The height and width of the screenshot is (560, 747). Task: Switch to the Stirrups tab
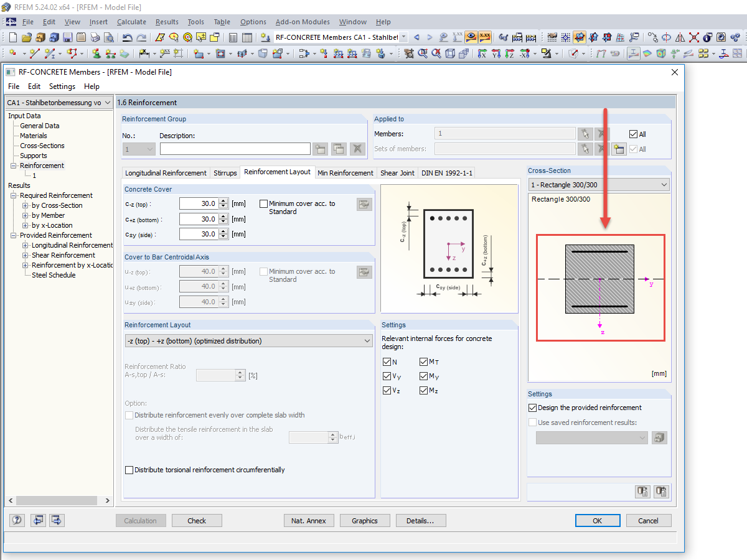click(x=225, y=173)
